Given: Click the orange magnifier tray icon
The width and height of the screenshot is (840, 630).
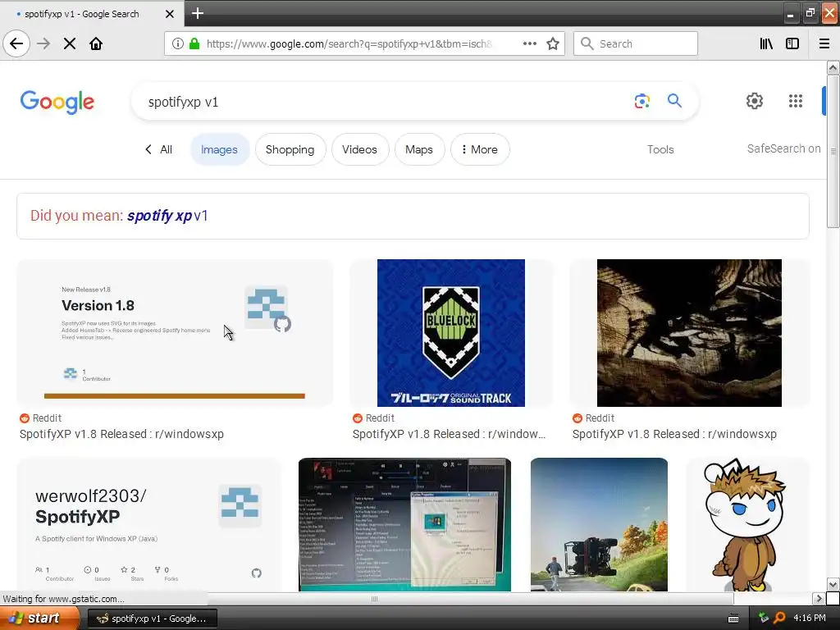Looking at the screenshot, I should pos(779,619).
